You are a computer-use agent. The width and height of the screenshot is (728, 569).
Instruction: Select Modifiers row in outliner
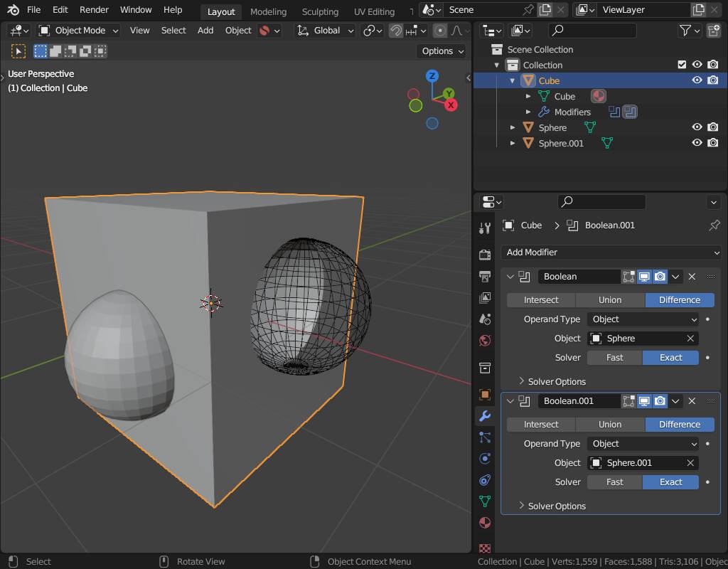pos(600,112)
